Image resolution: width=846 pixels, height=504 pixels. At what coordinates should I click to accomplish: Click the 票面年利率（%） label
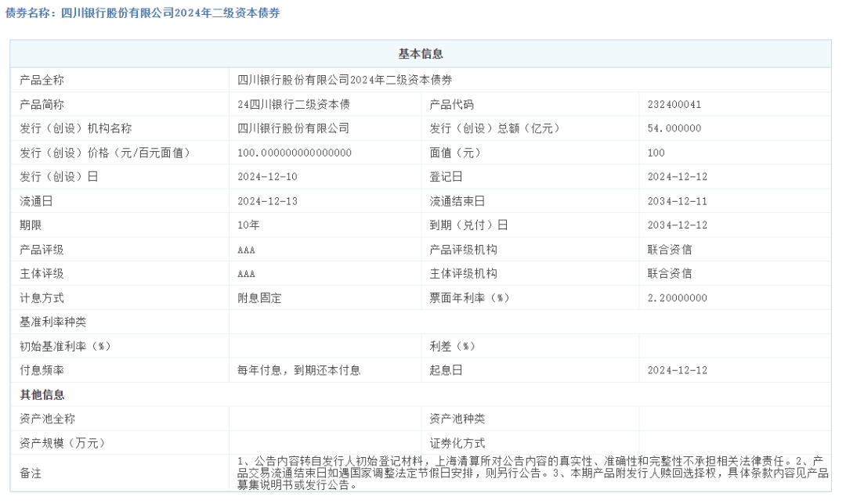(469, 298)
